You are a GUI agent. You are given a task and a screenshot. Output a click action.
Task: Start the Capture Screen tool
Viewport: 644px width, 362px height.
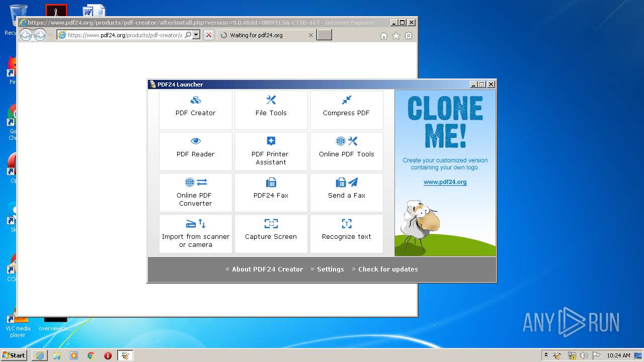pos(271,234)
